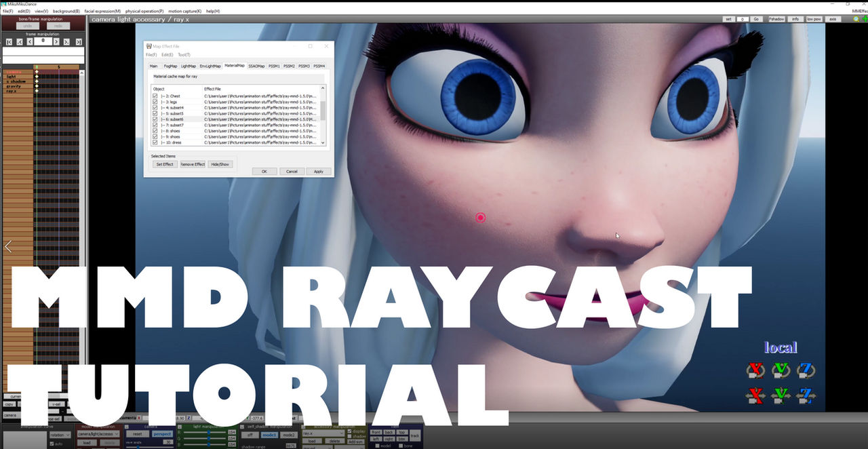Image resolution: width=868 pixels, height=449 pixels.
Task: Click the local X rotate axis icon
Action: tap(755, 370)
